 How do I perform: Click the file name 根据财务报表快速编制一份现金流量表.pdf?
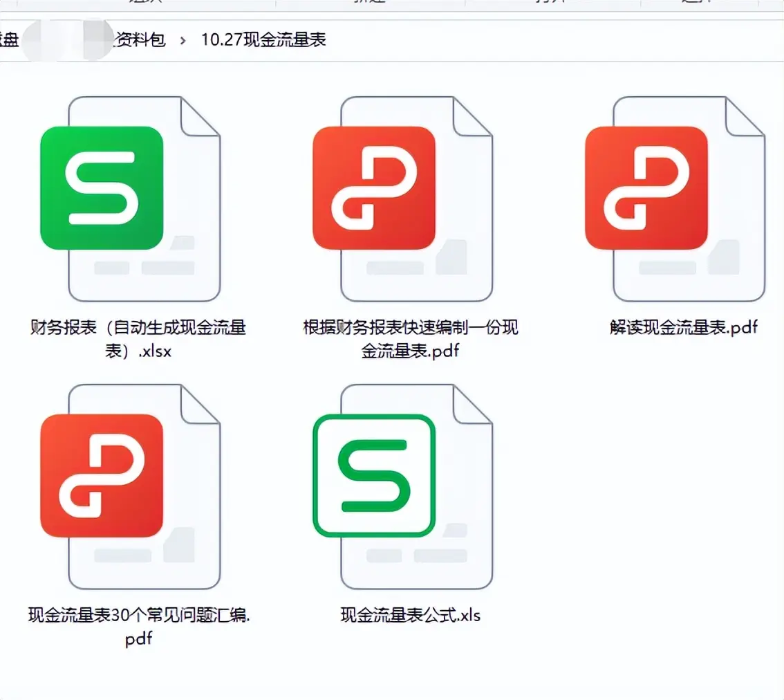(x=411, y=339)
